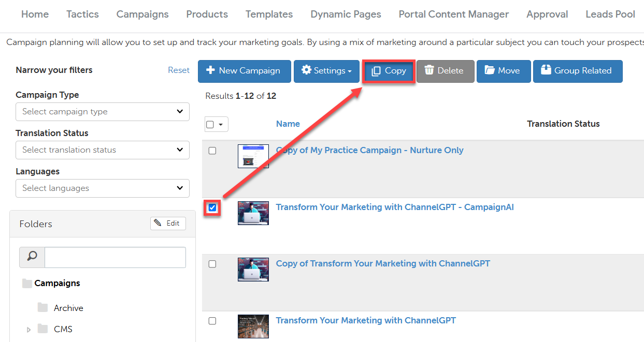Image resolution: width=644 pixels, height=342 pixels.
Task: Open the Leads Pool tab
Action: [x=610, y=14]
